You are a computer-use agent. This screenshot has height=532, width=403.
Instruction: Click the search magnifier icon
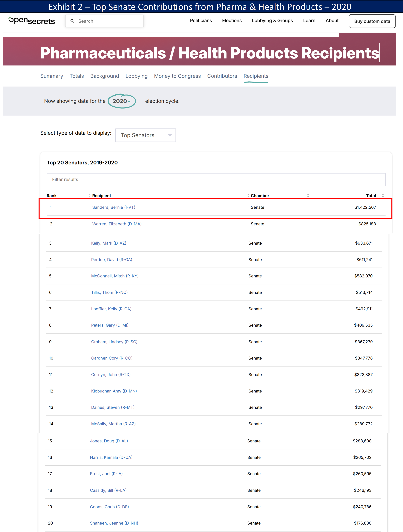(72, 21)
